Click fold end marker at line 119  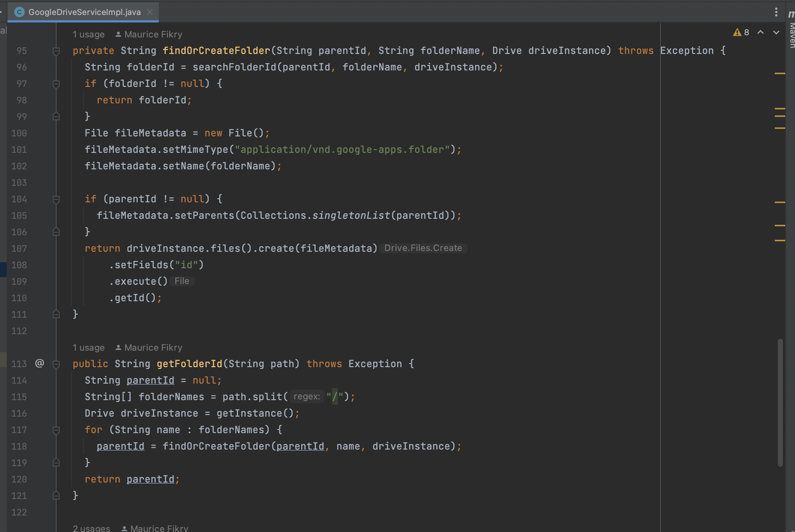point(56,463)
